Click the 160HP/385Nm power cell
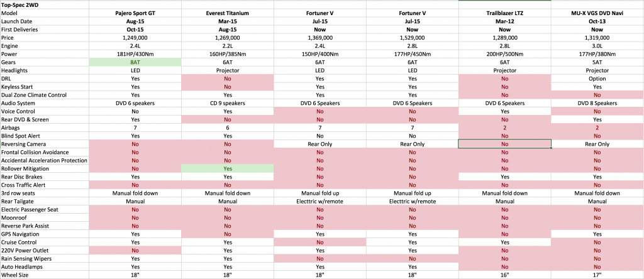This screenshot has width=644, height=279. click(228, 54)
